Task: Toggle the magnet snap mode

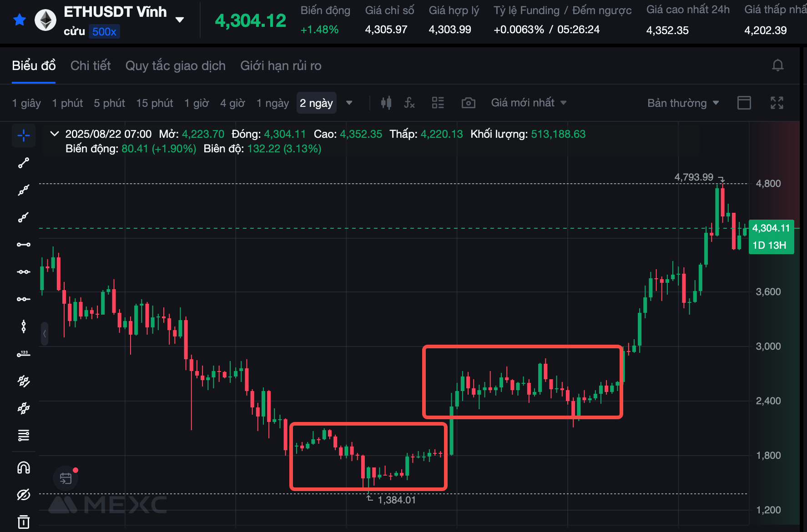Action: [24, 468]
